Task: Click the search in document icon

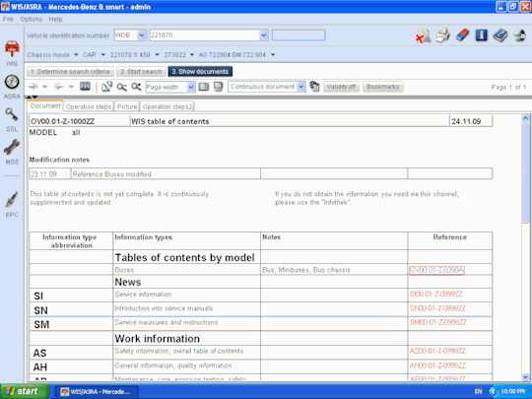Action: pos(106,87)
